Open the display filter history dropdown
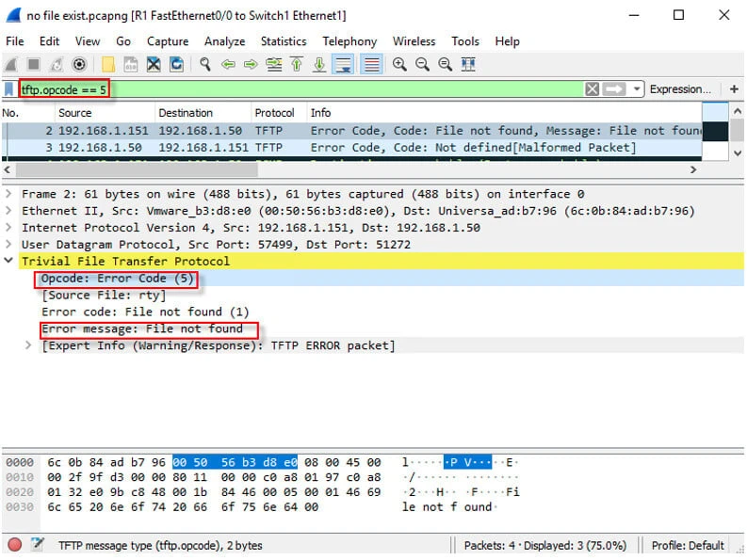This screenshot has height=560, width=747. point(638,89)
